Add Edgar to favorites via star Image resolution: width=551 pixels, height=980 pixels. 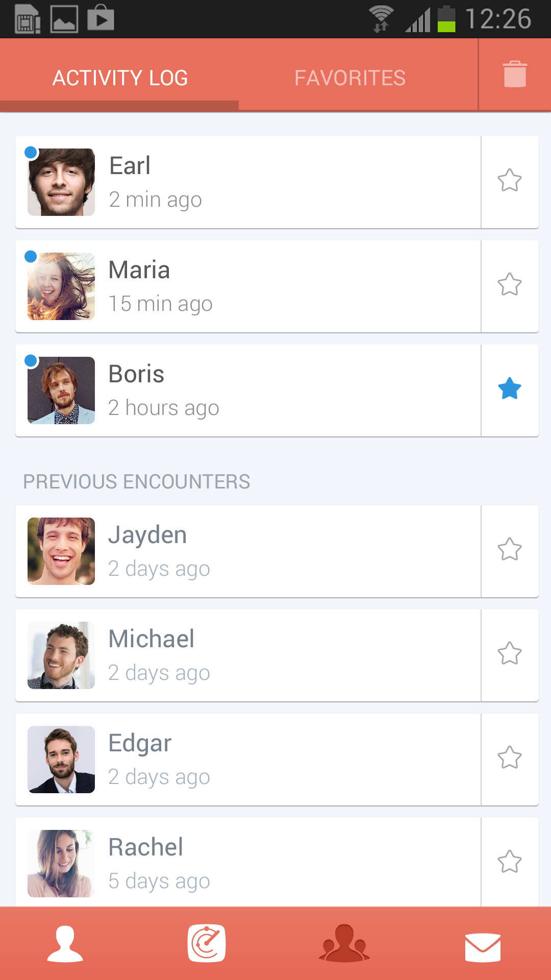pos(510,758)
